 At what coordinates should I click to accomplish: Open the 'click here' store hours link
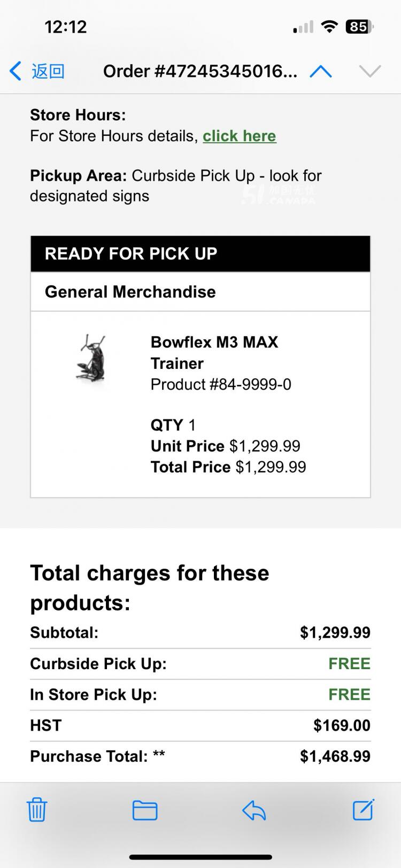(x=240, y=136)
